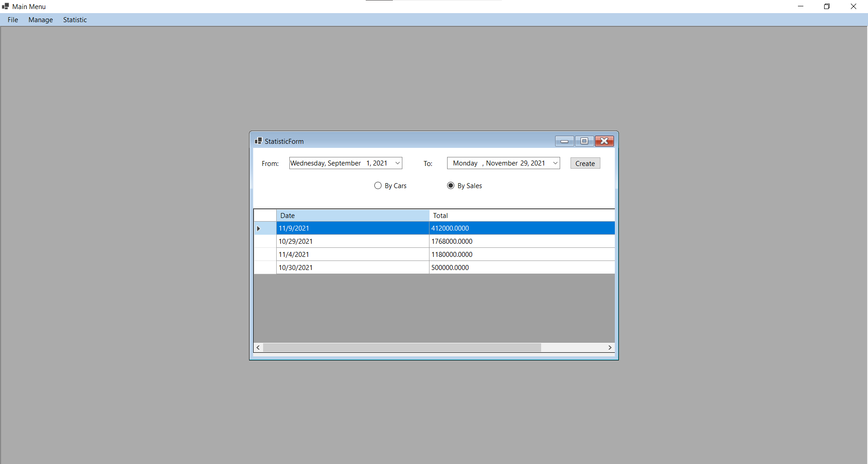Viewport: 868px width, 464px height.
Task: Click the 412000.0000 total cell
Action: pyautogui.click(x=522, y=228)
